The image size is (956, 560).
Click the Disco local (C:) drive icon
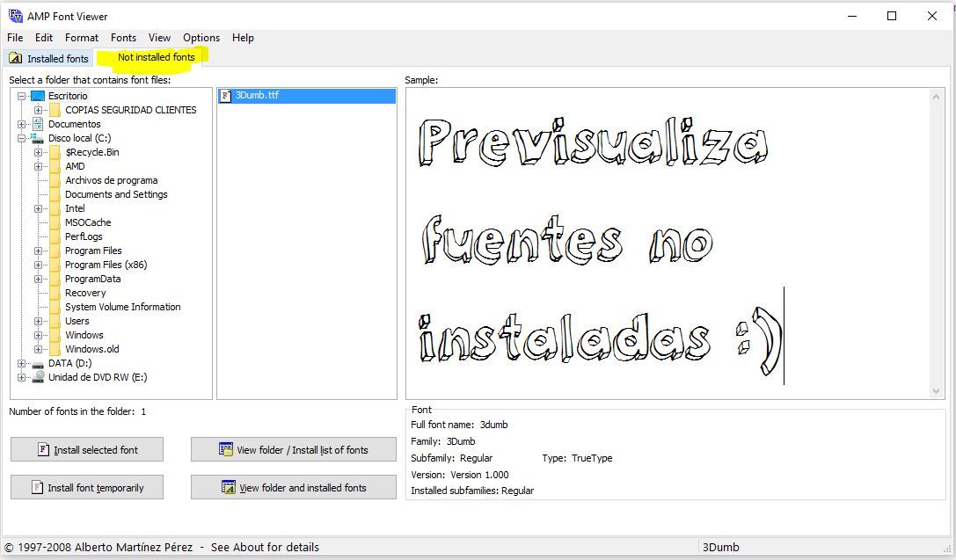tap(40, 138)
